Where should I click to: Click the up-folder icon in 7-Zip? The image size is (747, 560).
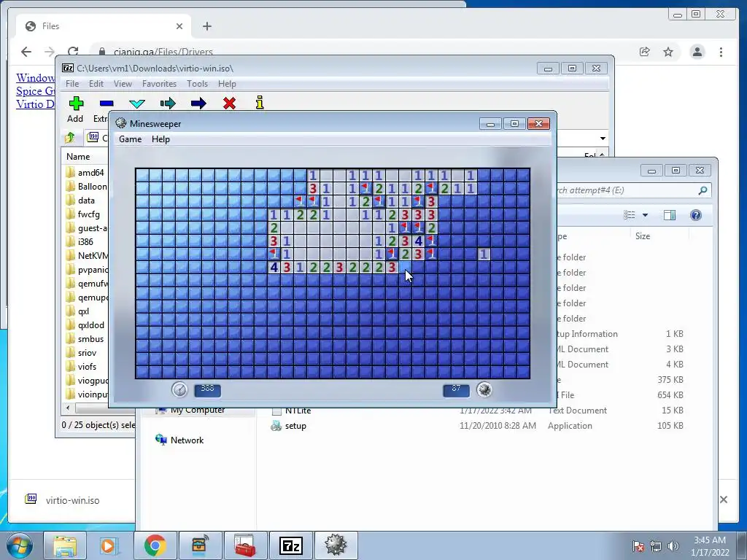coord(70,138)
